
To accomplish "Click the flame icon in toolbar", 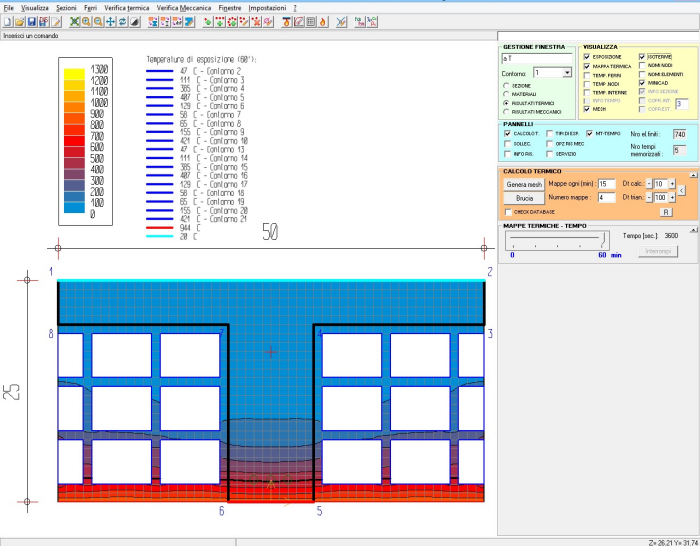I will (322, 21).
